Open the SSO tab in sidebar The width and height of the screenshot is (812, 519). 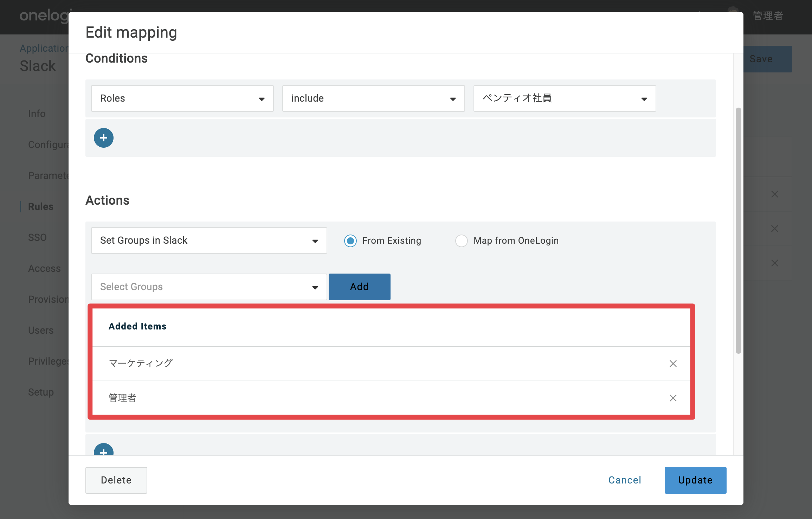[x=37, y=237]
